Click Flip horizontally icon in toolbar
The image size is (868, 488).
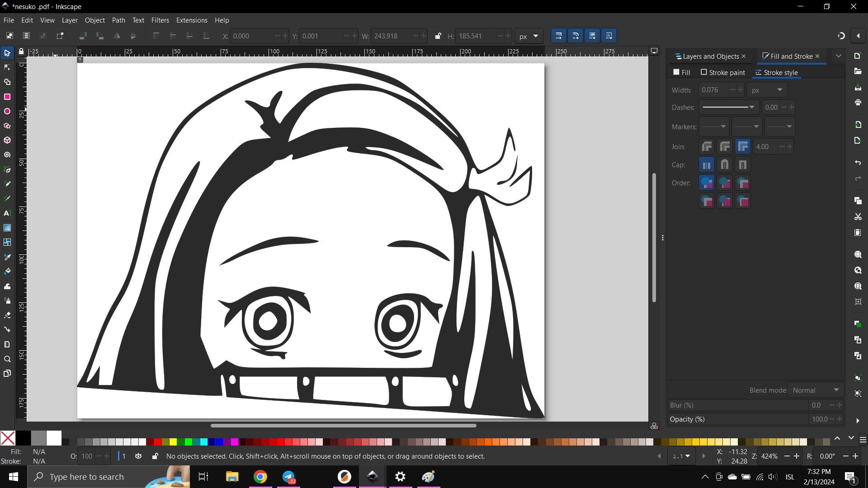point(117,36)
